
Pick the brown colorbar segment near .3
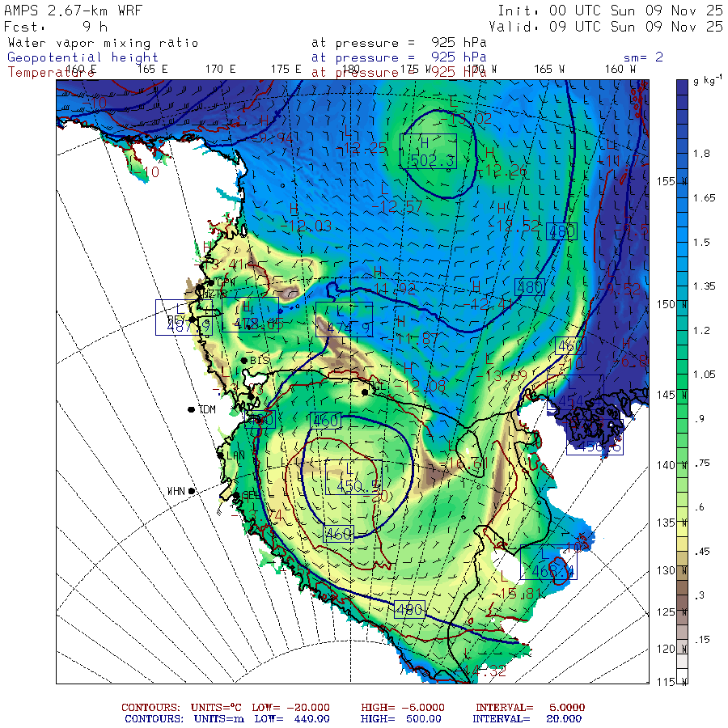[682, 587]
